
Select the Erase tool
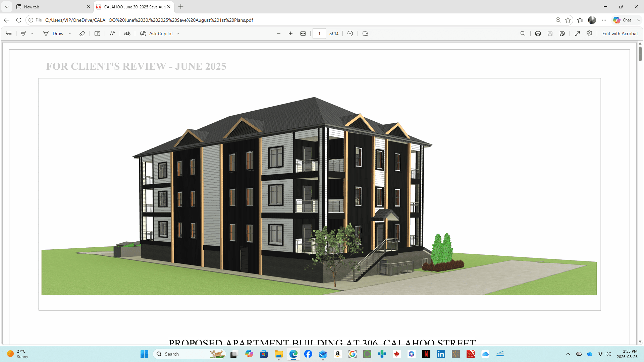tap(82, 34)
